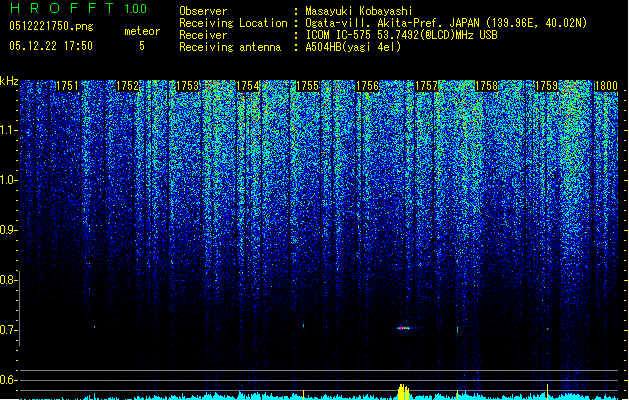Click the name Masayuki Kobayashi
The width and height of the screenshot is (629, 400).
359,11
